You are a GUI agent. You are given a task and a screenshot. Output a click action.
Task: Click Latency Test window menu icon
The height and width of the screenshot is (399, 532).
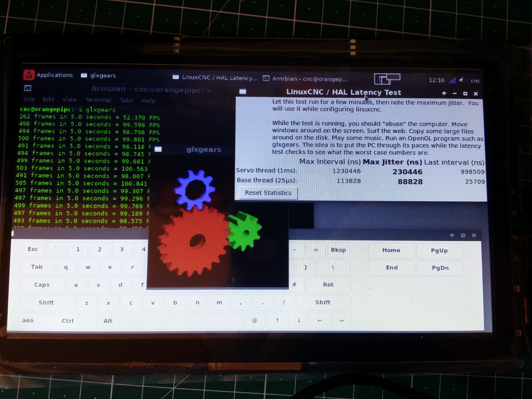(243, 91)
